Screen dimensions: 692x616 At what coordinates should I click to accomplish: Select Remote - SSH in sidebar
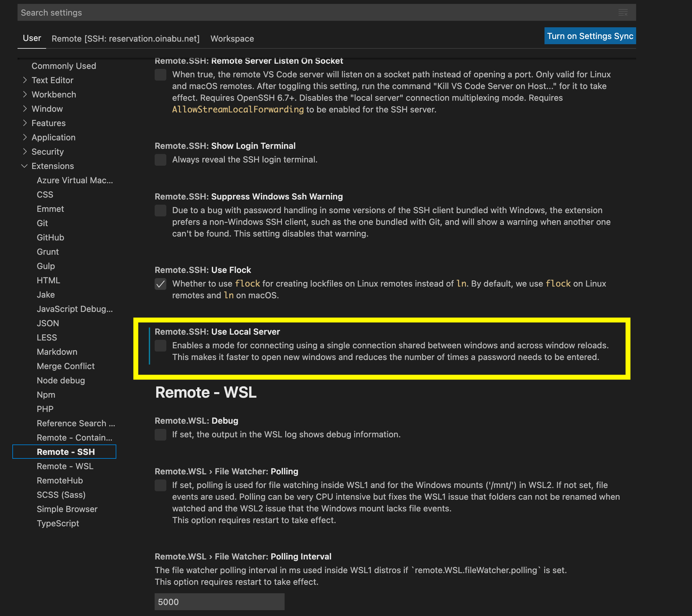pyautogui.click(x=64, y=452)
